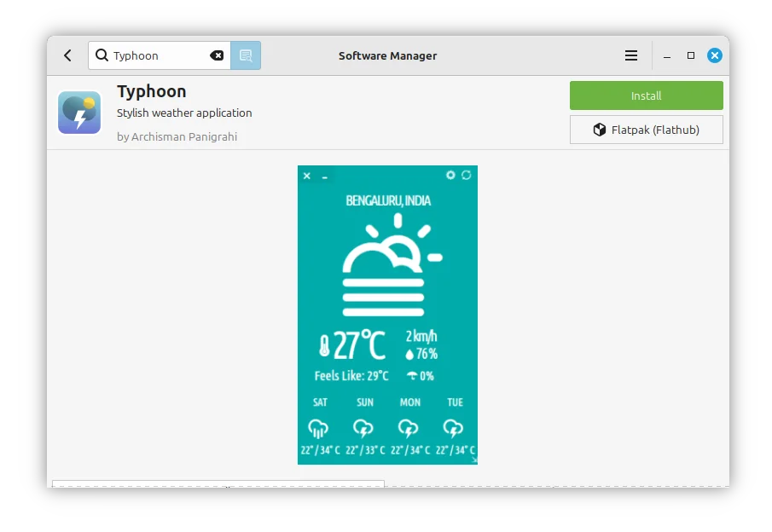Close the Software Manager window
Viewport: 772px width, 532px height.
point(714,55)
